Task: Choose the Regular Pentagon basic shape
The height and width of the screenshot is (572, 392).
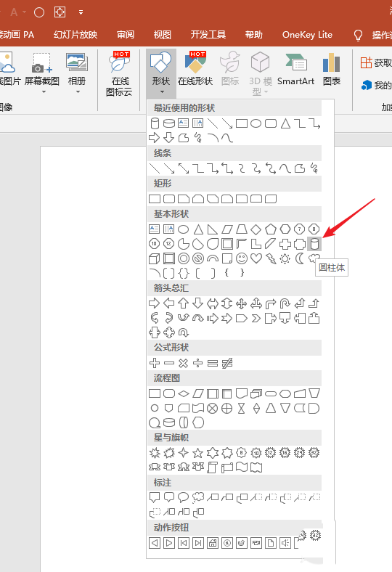Action: [x=271, y=229]
